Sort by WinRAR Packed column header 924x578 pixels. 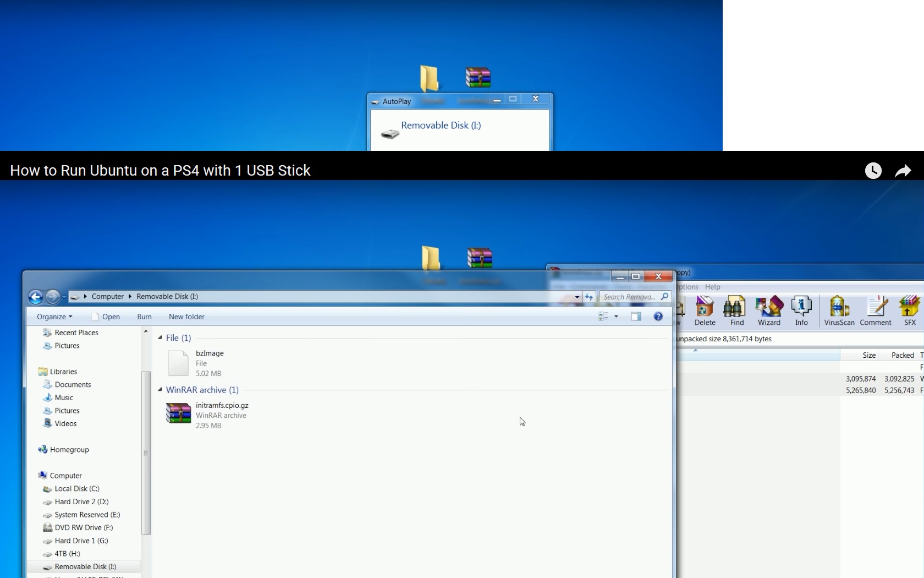(x=903, y=355)
